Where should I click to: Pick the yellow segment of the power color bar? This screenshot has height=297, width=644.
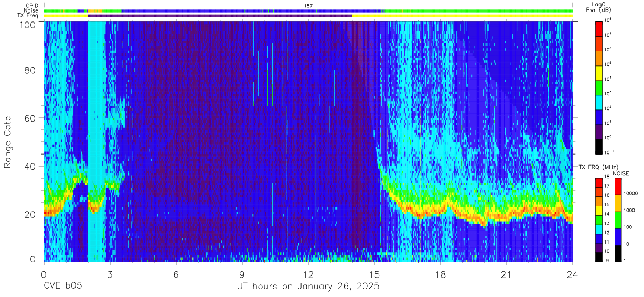click(599, 72)
